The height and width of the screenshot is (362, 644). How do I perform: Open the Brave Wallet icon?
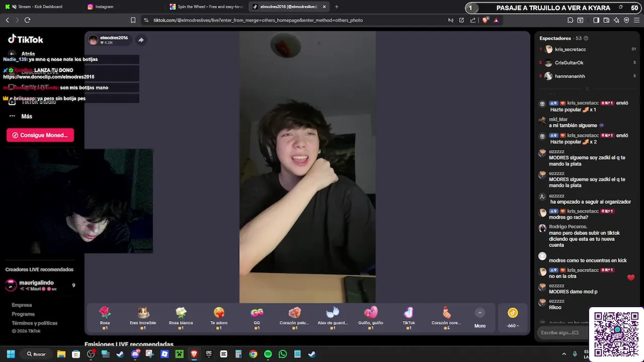(606, 20)
